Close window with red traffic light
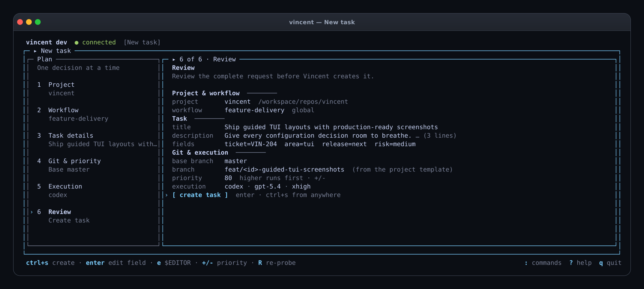 (20, 22)
